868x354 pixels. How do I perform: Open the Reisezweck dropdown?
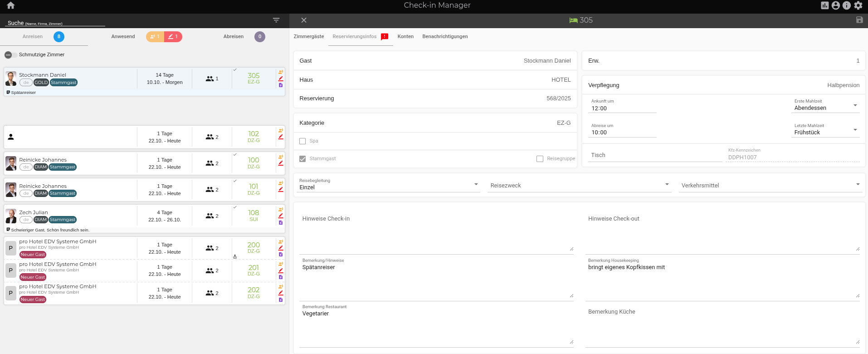point(579,185)
